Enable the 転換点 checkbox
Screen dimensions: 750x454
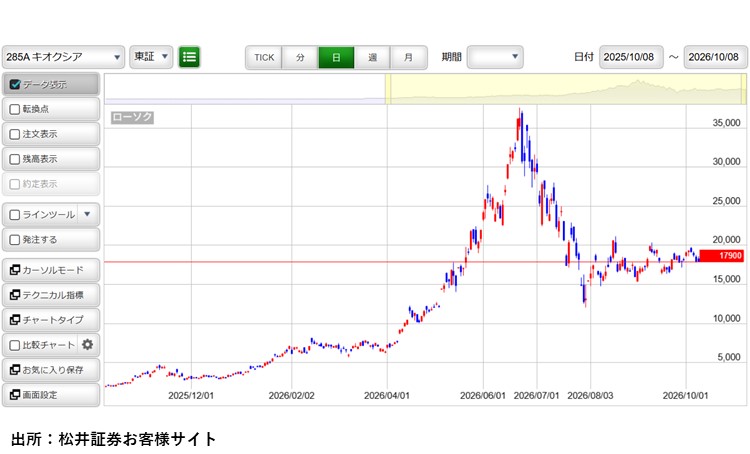[15, 109]
